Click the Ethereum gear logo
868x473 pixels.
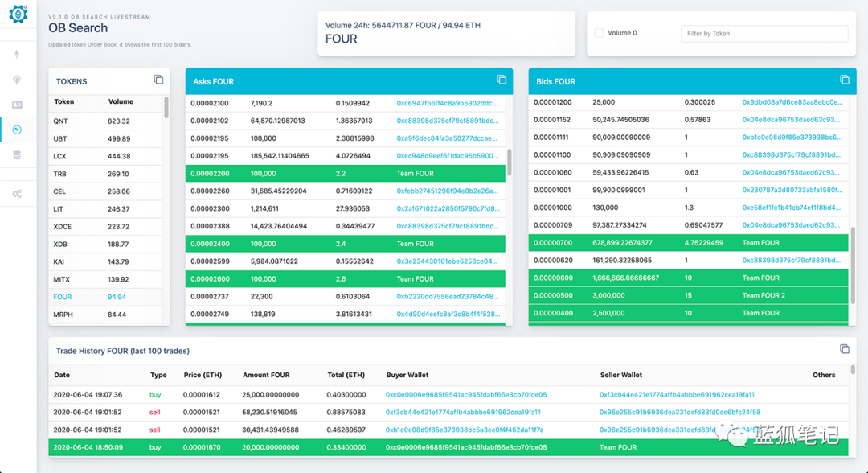(x=18, y=14)
